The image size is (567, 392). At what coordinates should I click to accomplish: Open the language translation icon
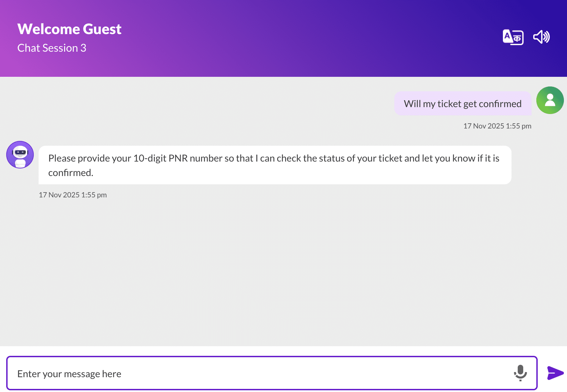pyautogui.click(x=513, y=37)
